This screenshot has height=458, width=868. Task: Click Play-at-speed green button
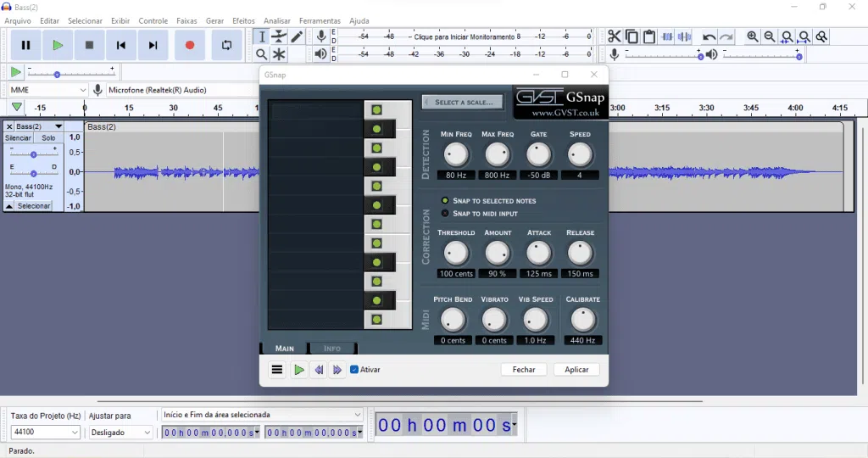tap(16, 72)
